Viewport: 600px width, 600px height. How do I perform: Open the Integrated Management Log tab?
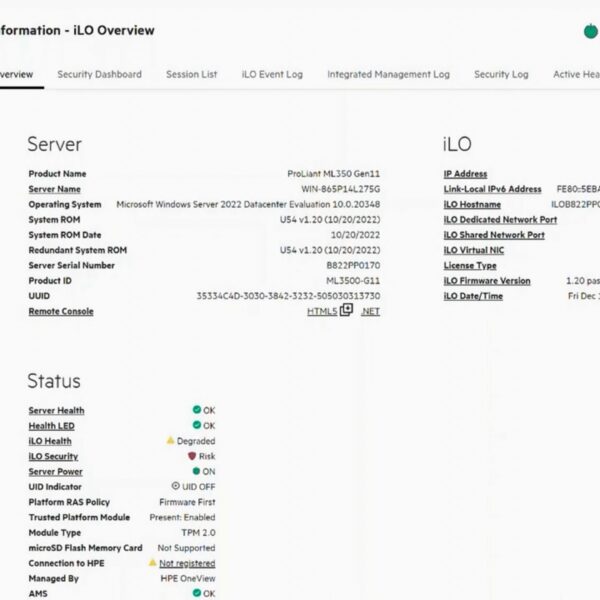click(x=388, y=74)
